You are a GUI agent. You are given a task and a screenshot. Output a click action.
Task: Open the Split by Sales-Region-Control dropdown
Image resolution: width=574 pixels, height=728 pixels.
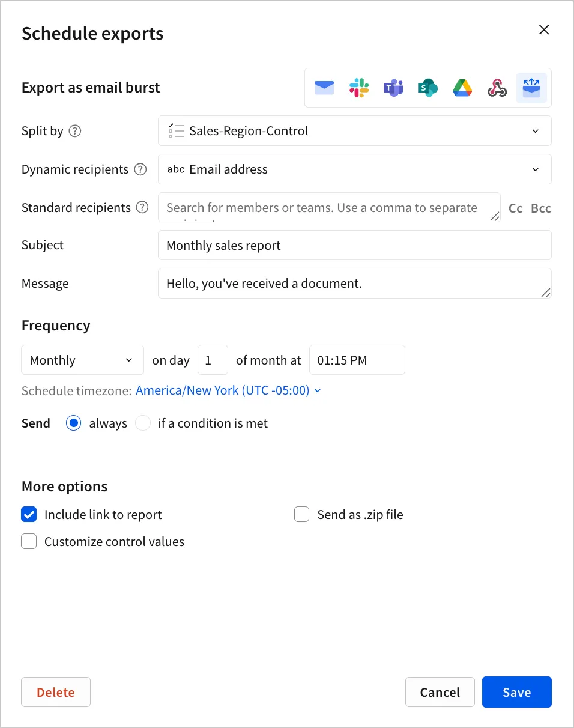355,131
